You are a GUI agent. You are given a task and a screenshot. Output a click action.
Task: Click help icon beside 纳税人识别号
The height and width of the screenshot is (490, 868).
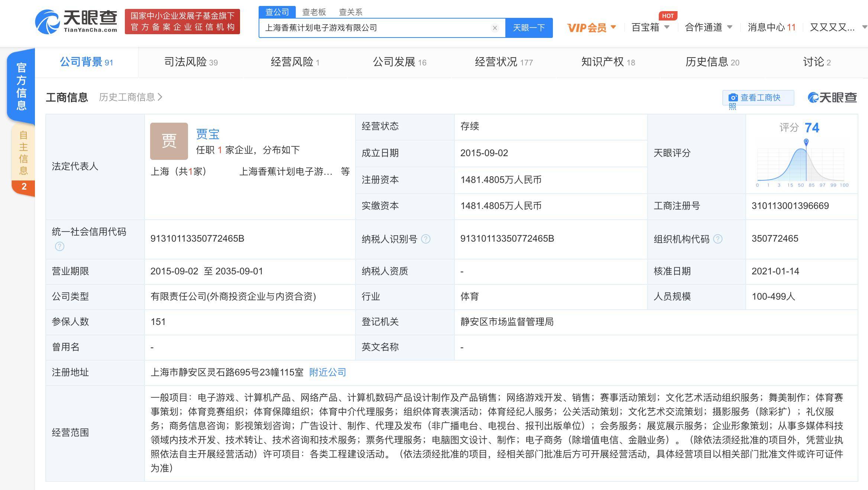point(426,239)
